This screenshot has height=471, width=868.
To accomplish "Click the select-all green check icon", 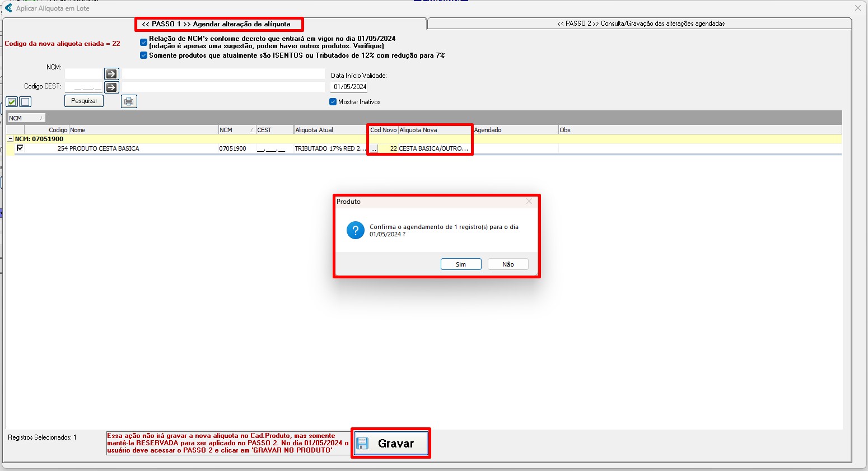I will click(12, 102).
